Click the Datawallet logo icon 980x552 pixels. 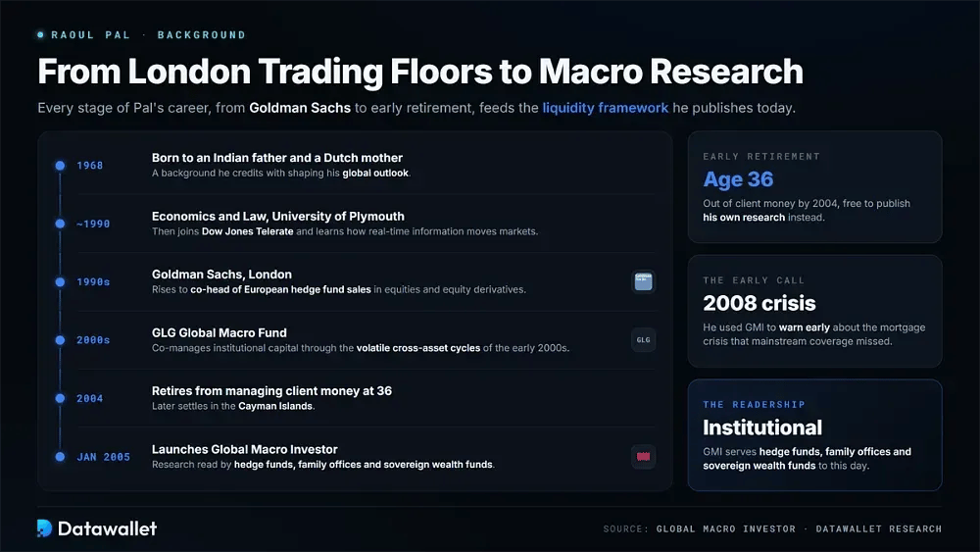point(44,528)
